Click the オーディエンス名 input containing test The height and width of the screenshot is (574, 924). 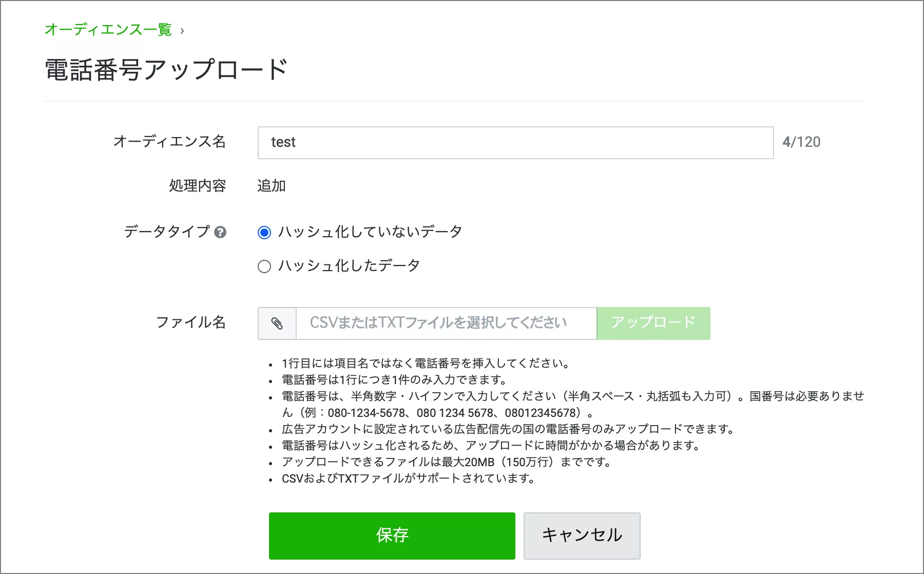[515, 142]
